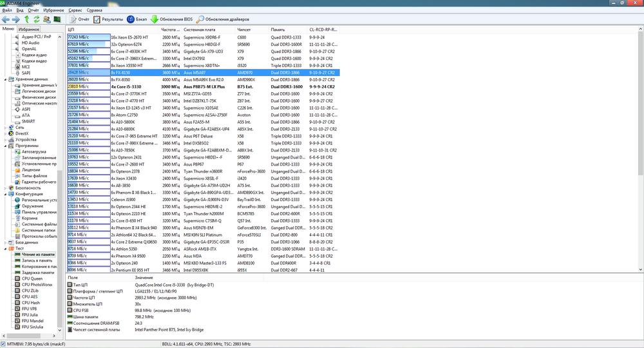Select the 8x FX-8150 result row
Screen dimensions: 644x348
[204, 73]
